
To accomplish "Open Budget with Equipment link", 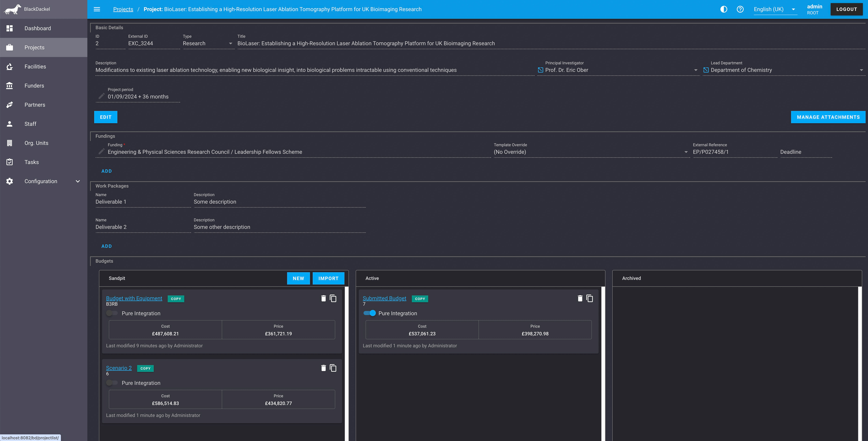I will [x=134, y=298].
